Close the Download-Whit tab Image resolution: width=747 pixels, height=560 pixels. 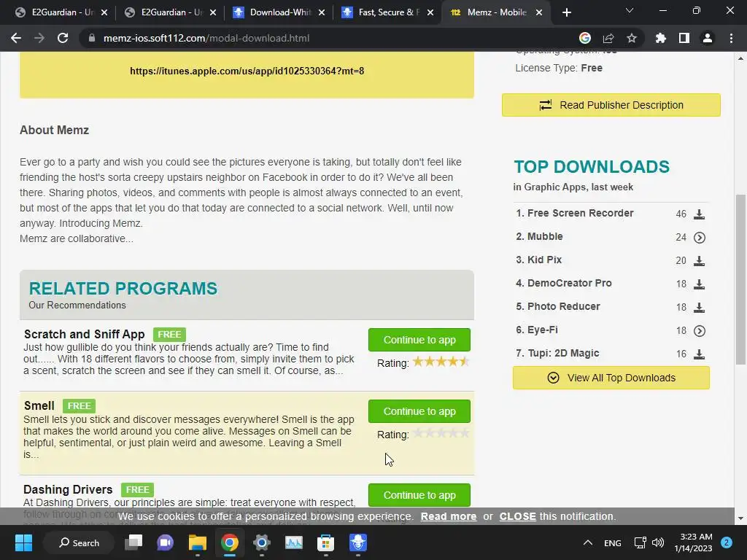pyautogui.click(x=322, y=12)
